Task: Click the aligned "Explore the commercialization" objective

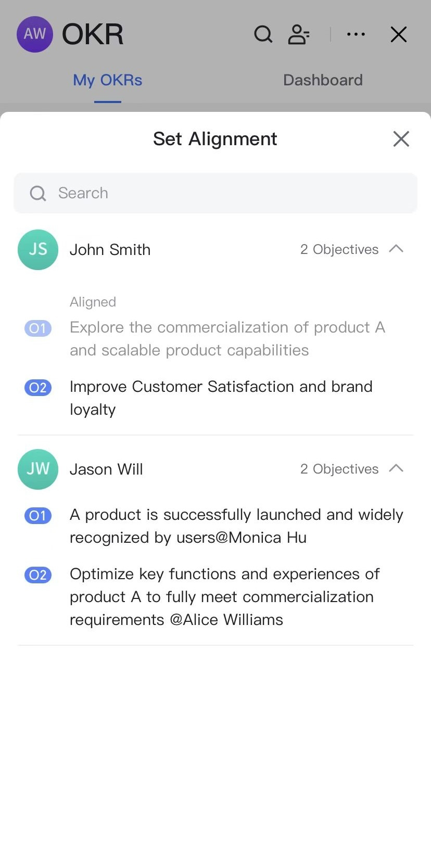Action: point(227,338)
